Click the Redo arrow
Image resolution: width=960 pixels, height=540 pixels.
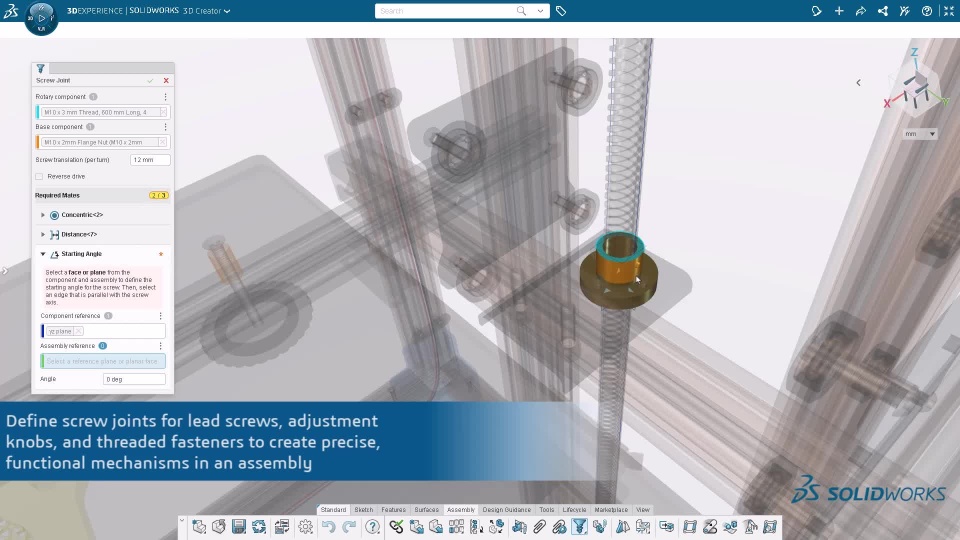[349, 527]
